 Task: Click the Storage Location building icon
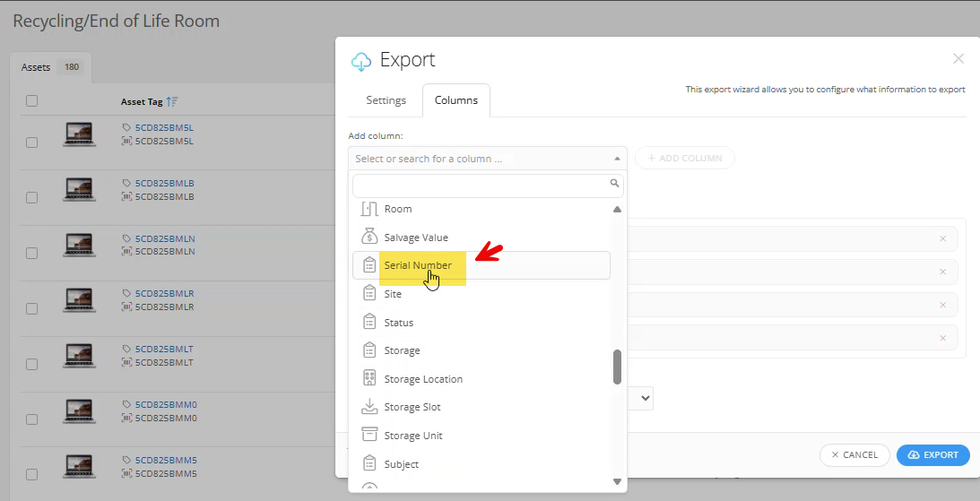(x=369, y=379)
